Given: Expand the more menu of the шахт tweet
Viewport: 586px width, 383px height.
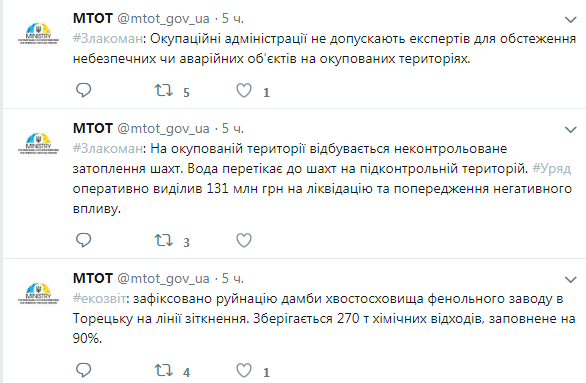Looking at the screenshot, I should [570, 130].
